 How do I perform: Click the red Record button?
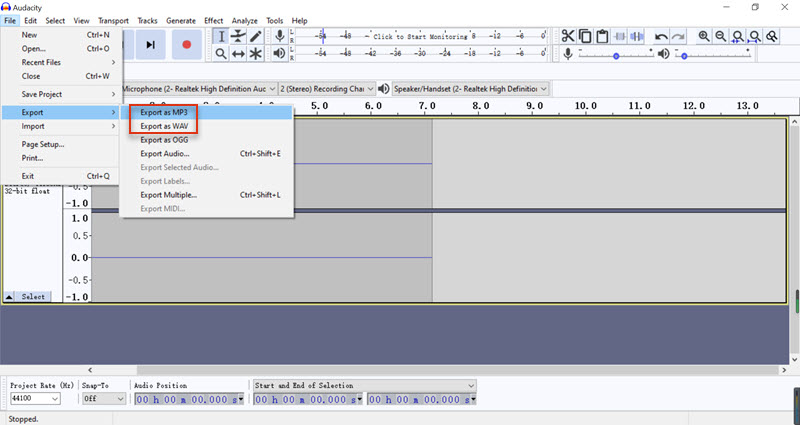[187, 45]
